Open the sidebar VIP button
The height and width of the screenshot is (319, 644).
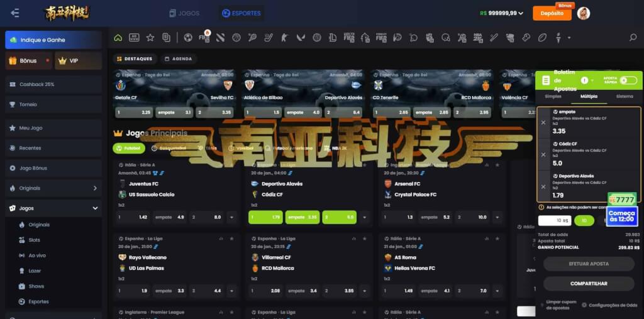(78, 61)
